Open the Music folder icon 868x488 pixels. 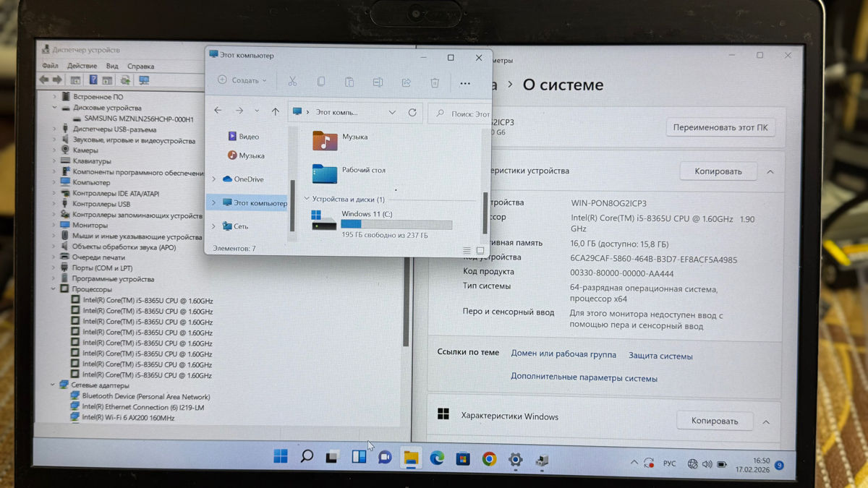pos(325,140)
